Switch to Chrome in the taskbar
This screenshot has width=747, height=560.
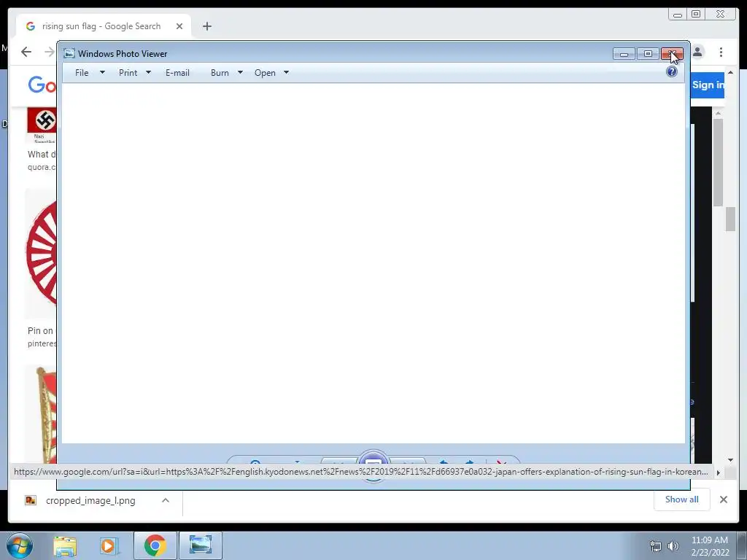tap(155, 545)
